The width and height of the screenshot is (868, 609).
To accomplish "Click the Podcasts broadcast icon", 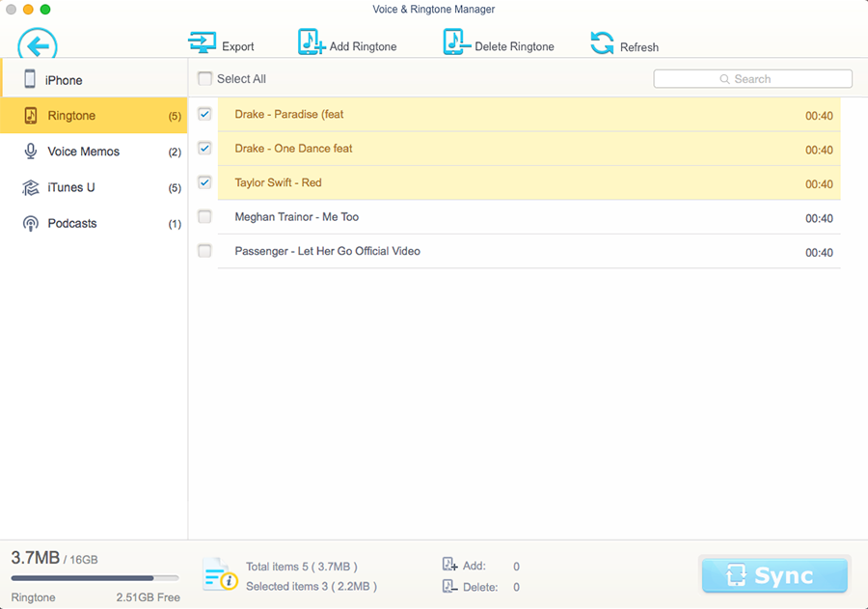I will 31,223.
